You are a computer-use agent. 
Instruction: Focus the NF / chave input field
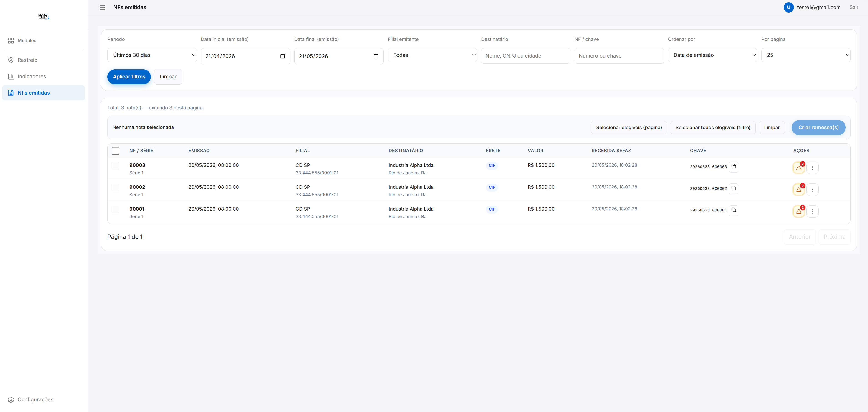[x=619, y=56]
